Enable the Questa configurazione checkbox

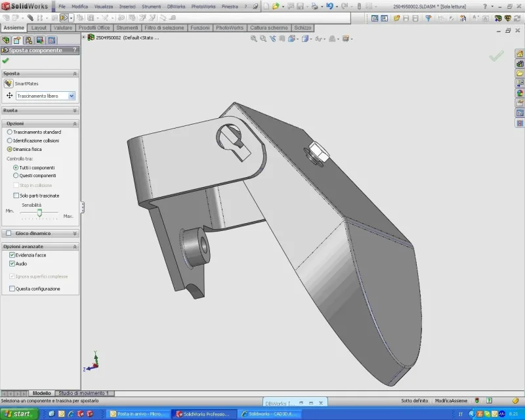(12, 288)
